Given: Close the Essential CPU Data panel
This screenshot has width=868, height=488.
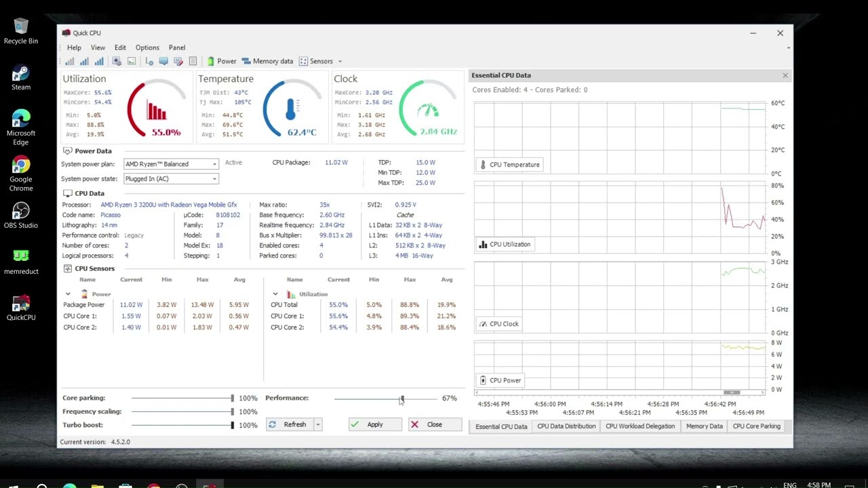Looking at the screenshot, I should click(785, 75).
